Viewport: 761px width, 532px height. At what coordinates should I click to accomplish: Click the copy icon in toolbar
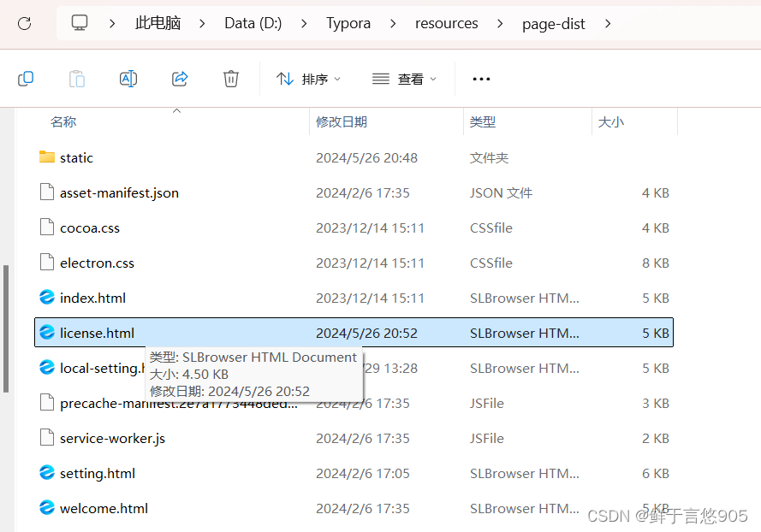click(x=25, y=79)
